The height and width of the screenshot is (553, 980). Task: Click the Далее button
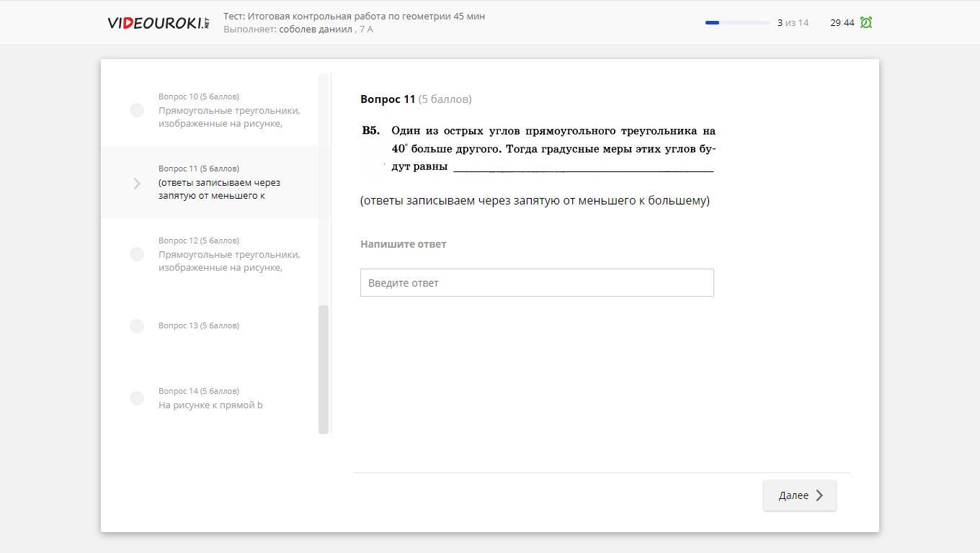click(800, 495)
